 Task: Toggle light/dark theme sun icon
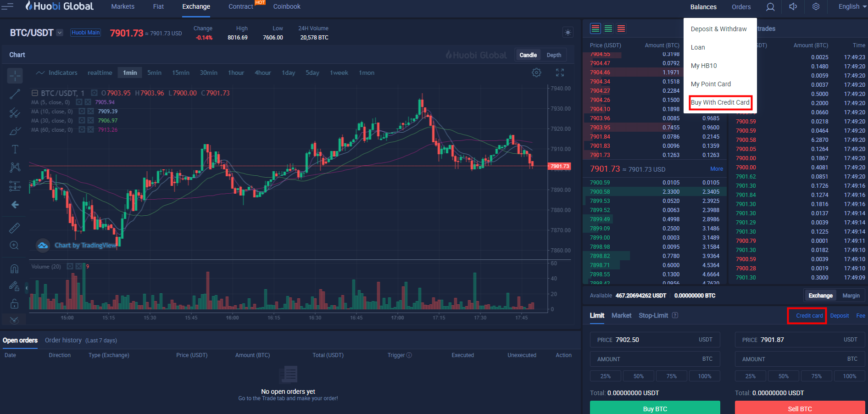[x=568, y=32]
